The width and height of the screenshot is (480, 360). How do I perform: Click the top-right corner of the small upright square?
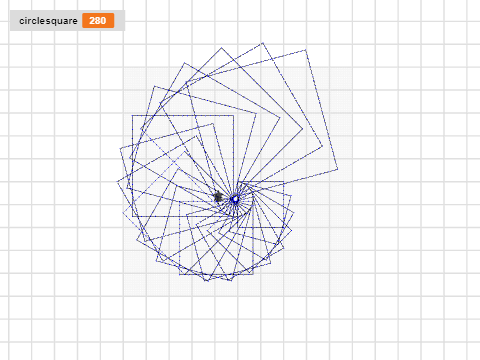(284, 181)
